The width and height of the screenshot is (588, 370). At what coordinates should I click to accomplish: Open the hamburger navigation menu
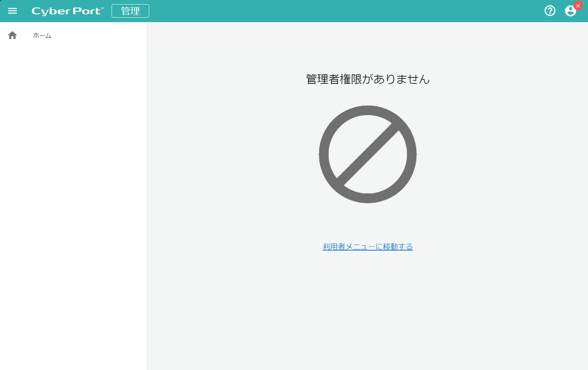click(x=12, y=11)
